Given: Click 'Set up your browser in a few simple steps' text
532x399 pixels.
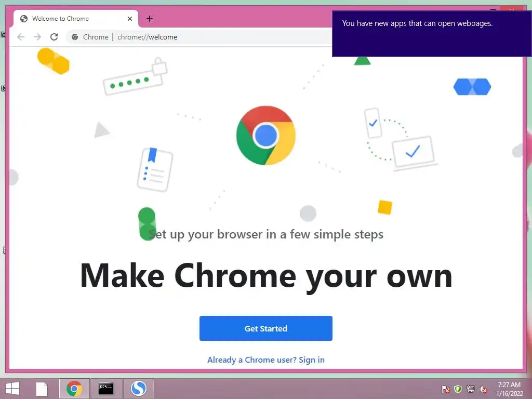Looking at the screenshot, I should coord(266,234).
